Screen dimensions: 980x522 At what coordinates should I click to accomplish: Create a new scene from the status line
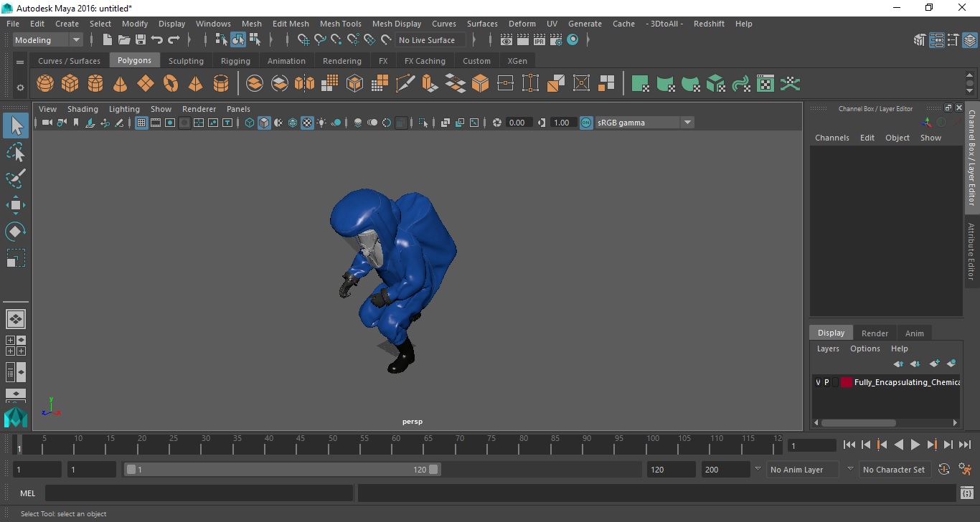click(x=108, y=40)
